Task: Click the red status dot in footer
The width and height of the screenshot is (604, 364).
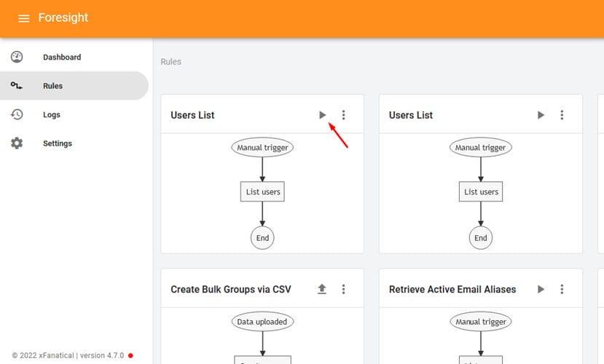Action: (130, 355)
